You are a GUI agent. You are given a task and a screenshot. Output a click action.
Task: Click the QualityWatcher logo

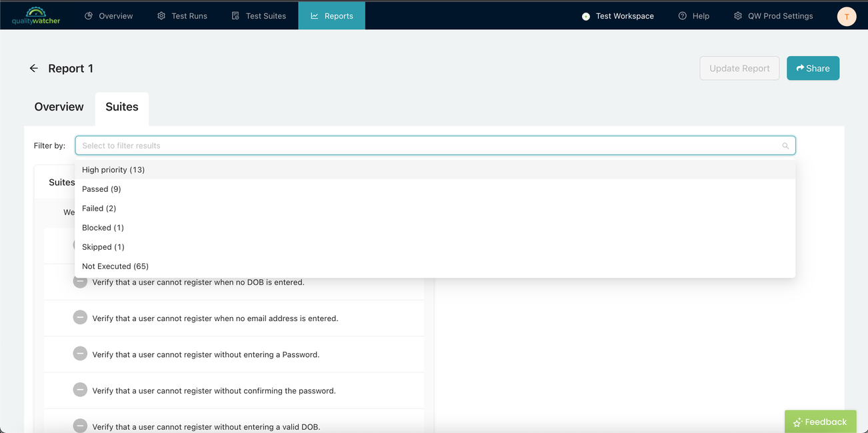click(36, 15)
